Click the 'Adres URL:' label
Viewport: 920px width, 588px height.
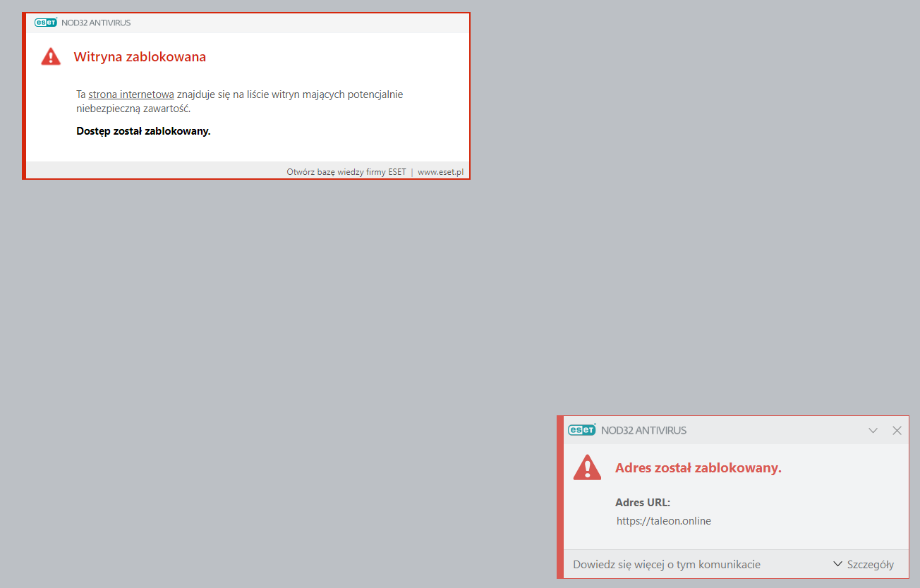pyautogui.click(x=643, y=503)
